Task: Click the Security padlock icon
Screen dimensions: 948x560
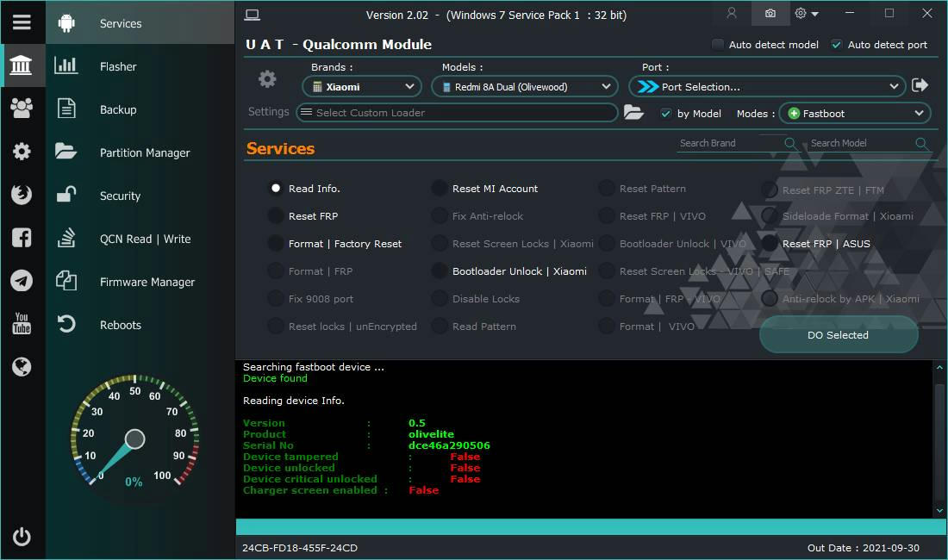Action: click(x=65, y=194)
